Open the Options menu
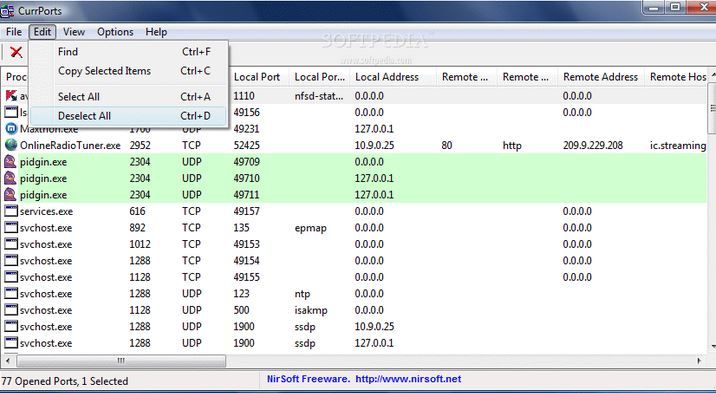Screen dimensions: 716x393 [x=115, y=32]
